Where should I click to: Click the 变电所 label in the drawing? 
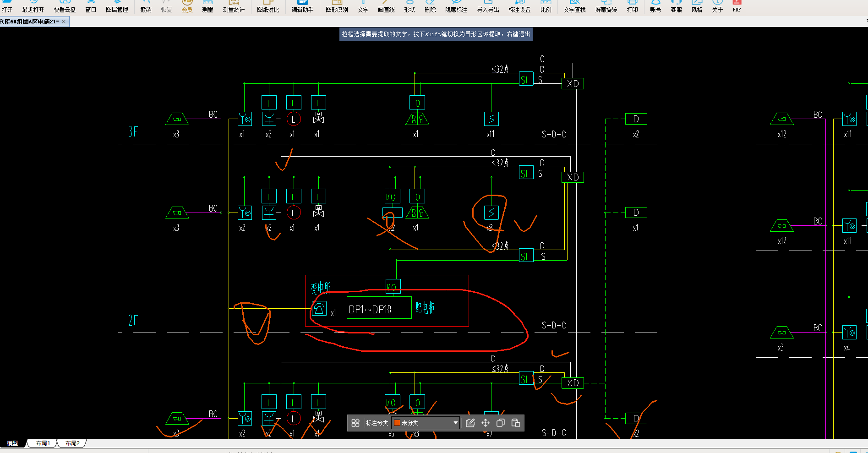[x=321, y=288]
